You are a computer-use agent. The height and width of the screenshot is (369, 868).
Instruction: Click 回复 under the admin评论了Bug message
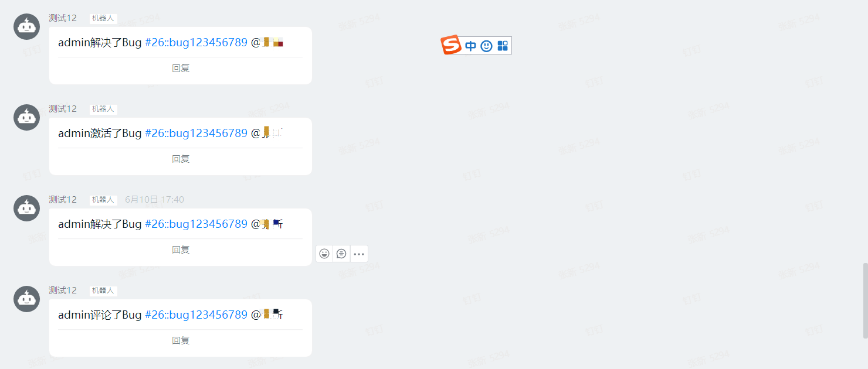pos(181,340)
